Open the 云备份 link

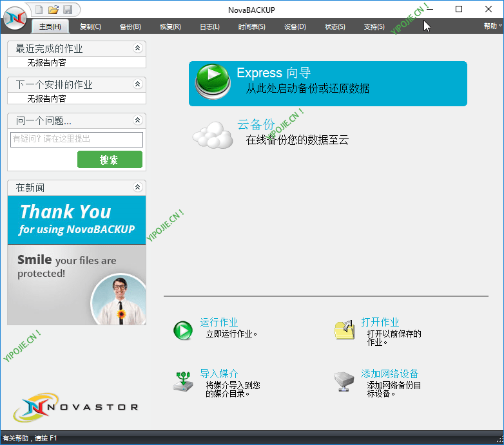click(256, 124)
